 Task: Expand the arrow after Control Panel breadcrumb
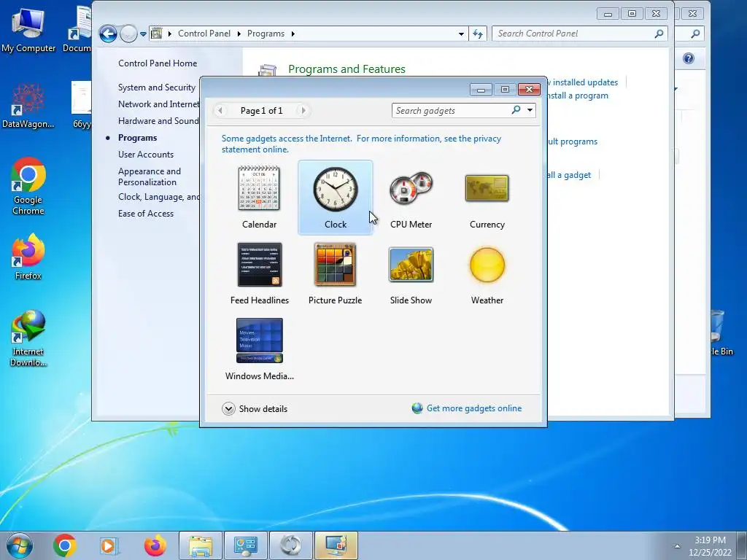coord(239,34)
